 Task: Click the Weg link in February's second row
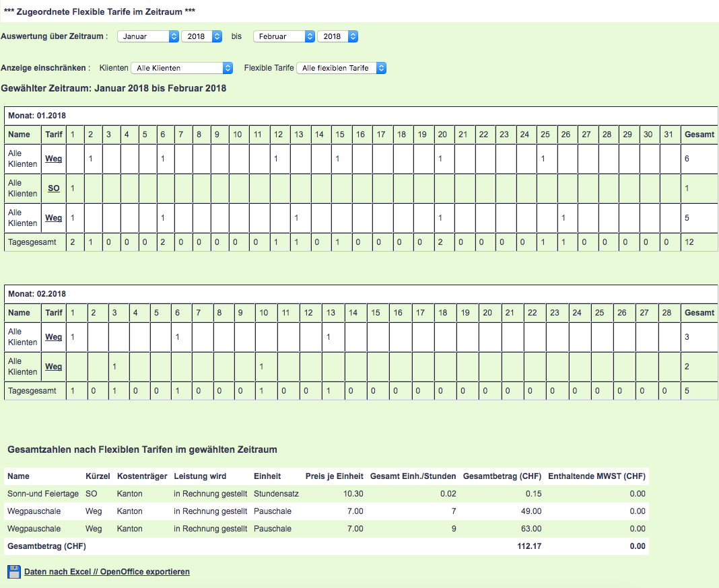[x=54, y=367]
